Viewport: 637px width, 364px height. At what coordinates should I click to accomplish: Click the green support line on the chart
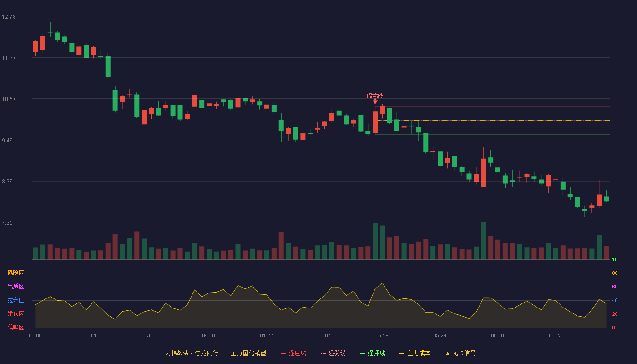tap(492, 135)
